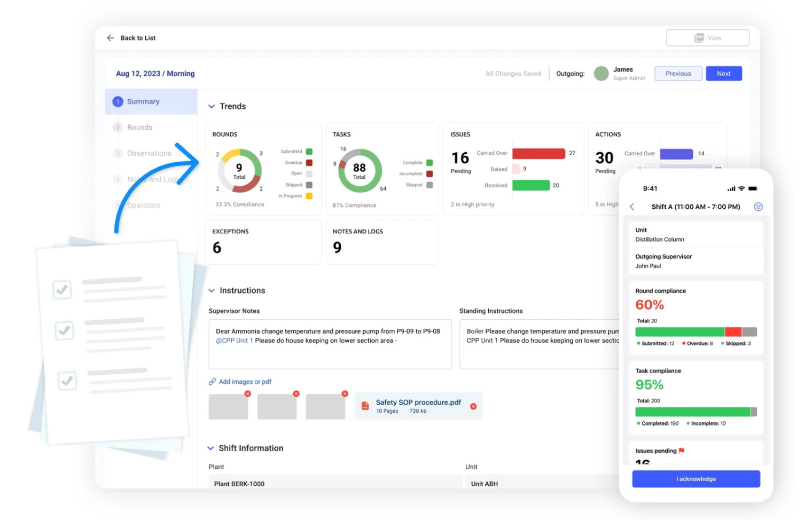Click the paperclip icon beside Add images
This screenshot has width=812, height=520.
click(213, 381)
